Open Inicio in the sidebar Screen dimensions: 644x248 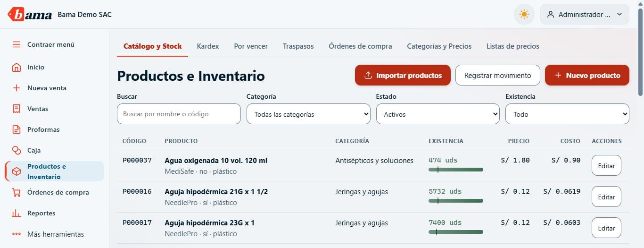(54, 67)
